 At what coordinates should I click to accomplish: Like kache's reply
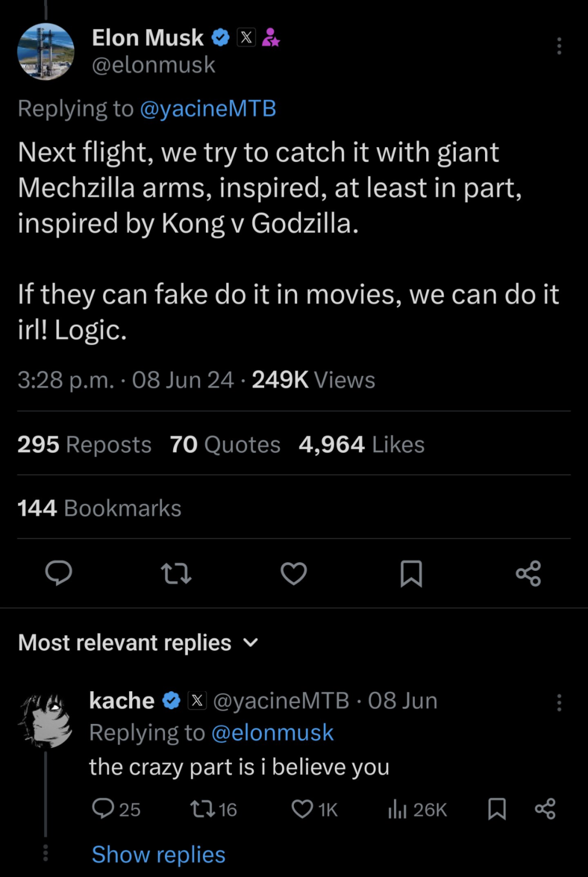pyautogui.click(x=303, y=809)
